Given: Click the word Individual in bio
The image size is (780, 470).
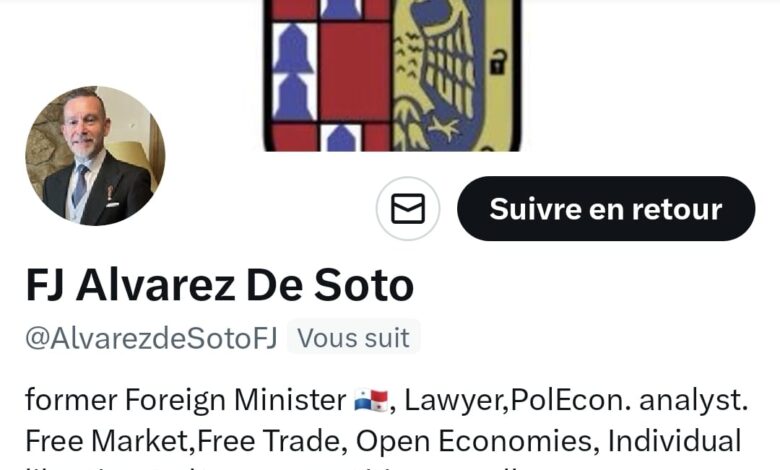Looking at the screenshot, I should [675, 441].
